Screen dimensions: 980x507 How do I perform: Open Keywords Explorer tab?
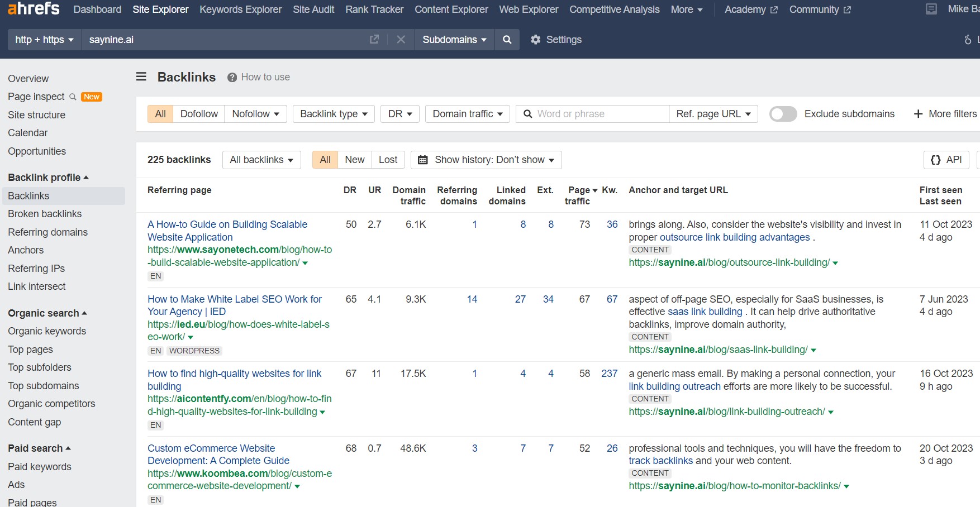point(240,9)
